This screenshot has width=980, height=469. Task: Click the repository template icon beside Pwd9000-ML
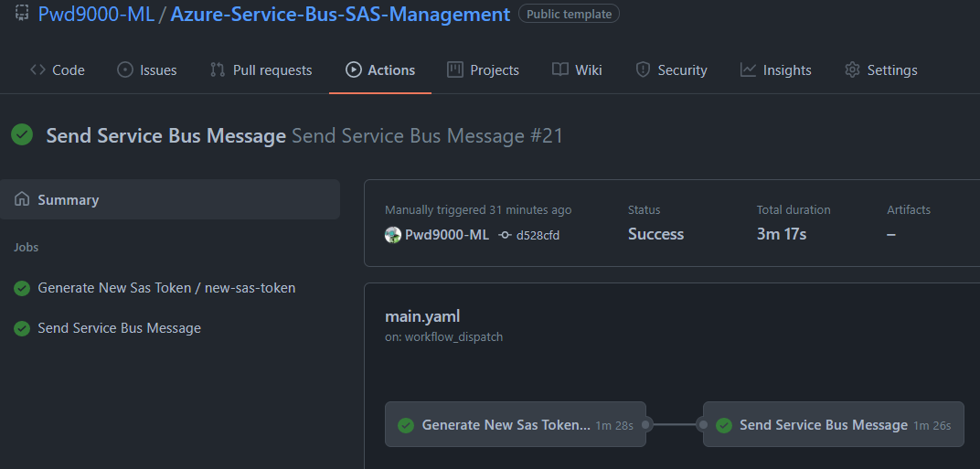point(22,13)
